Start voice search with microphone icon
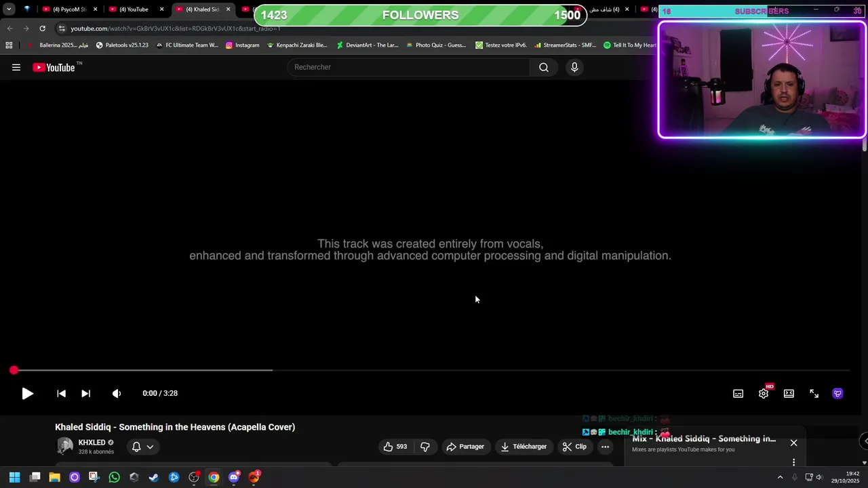The width and height of the screenshot is (868, 488). (574, 67)
